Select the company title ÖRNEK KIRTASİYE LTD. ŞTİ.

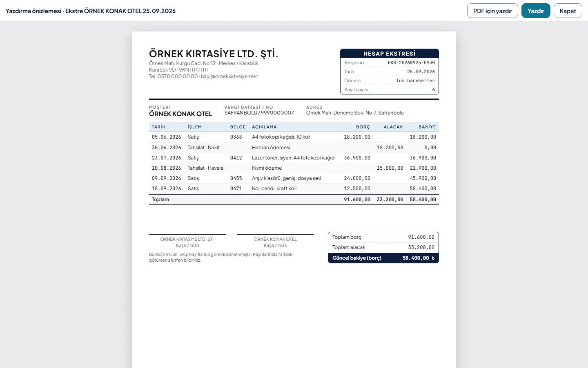coord(214,54)
